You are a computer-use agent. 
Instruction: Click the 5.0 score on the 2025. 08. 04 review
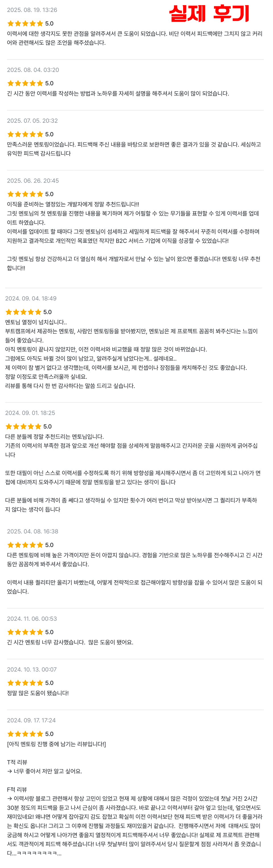tap(49, 83)
